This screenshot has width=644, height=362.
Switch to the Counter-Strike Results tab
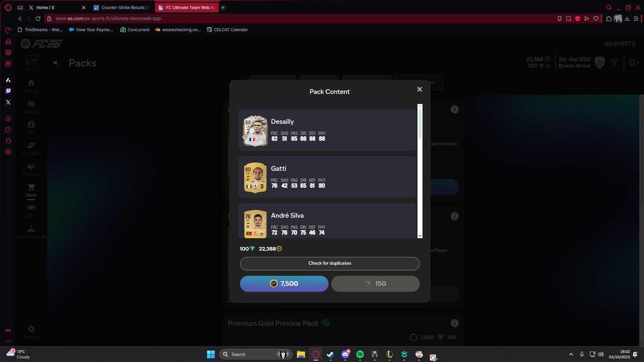[x=123, y=8]
